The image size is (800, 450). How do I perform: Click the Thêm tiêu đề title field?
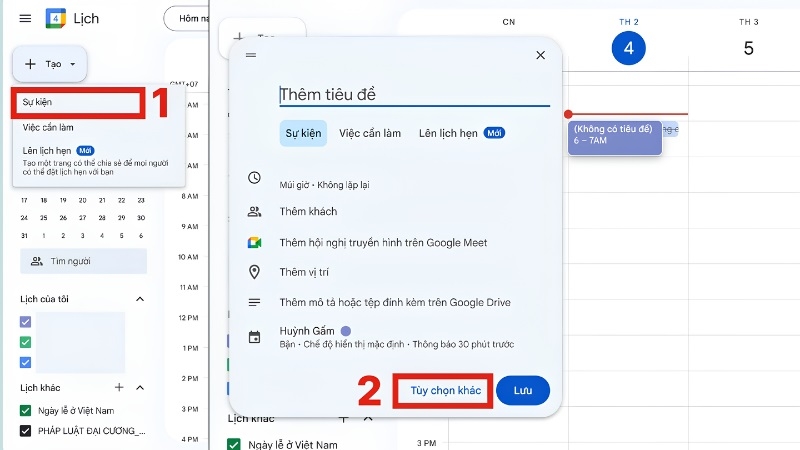(x=414, y=95)
